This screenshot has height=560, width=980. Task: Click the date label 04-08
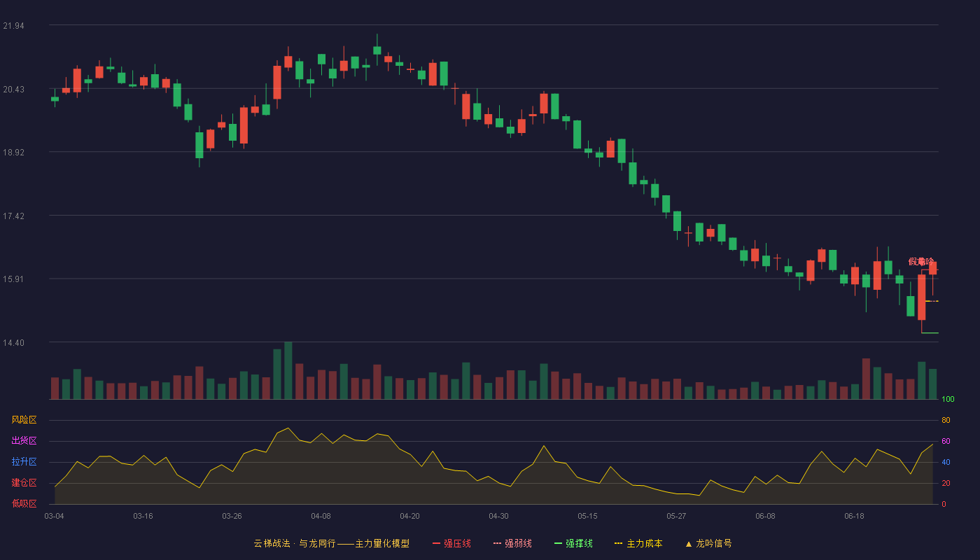coord(321,516)
